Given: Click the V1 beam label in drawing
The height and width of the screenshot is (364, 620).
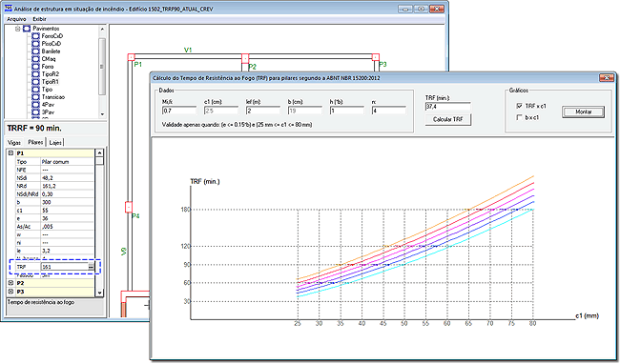Looking at the screenshot, I should coord(188,51).
